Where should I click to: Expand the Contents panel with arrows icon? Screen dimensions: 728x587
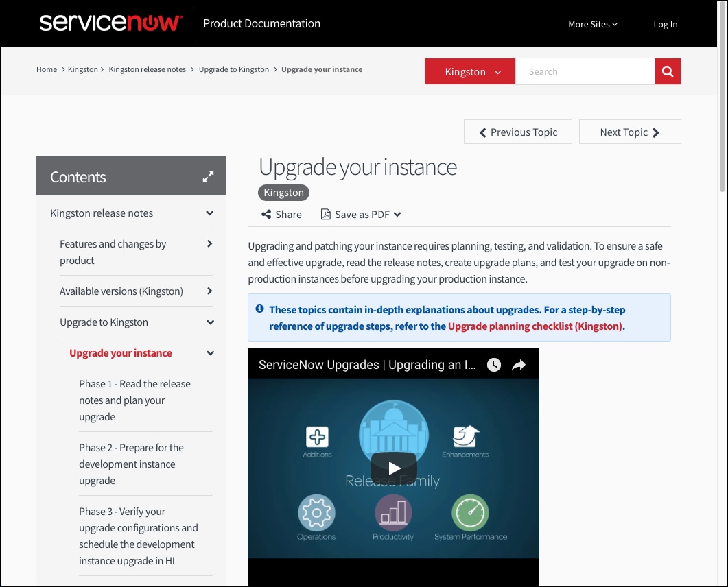point(208,176)
